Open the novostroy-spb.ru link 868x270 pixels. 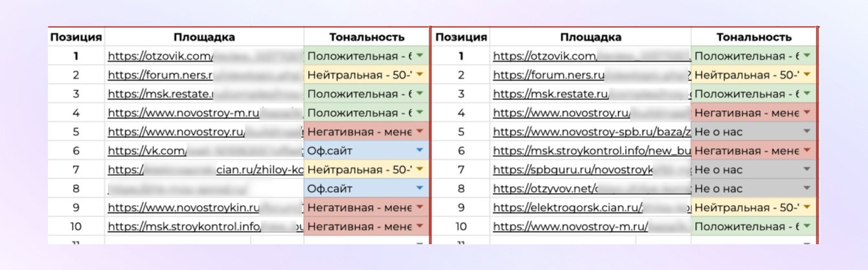(583, 132)
